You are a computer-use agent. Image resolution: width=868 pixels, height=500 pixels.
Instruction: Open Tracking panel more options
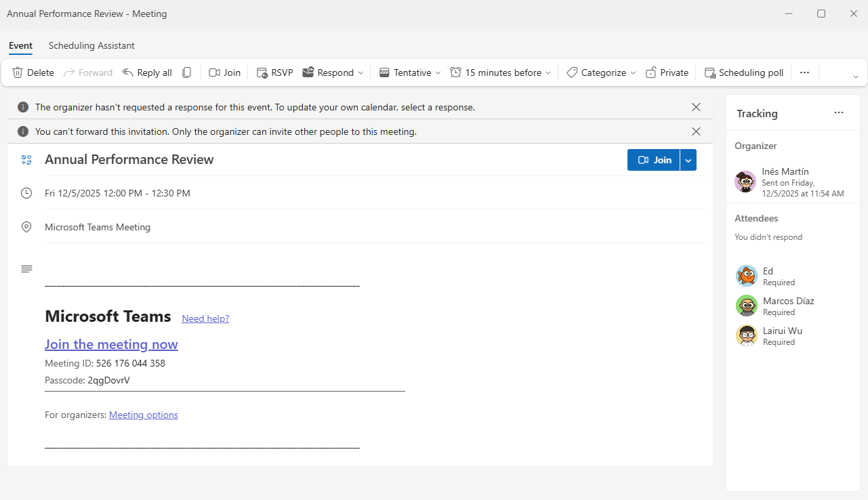pyautogui.click(x=839, y=113)
